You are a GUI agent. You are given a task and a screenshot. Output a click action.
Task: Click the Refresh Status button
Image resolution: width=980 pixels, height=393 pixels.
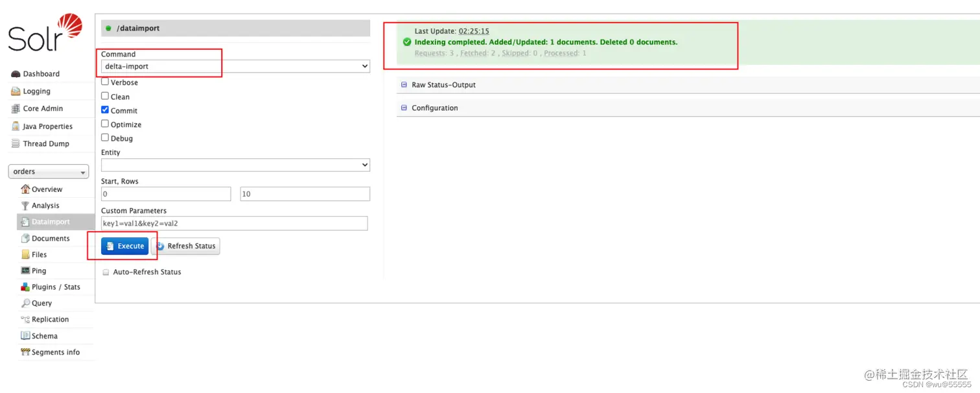[185, 246]
